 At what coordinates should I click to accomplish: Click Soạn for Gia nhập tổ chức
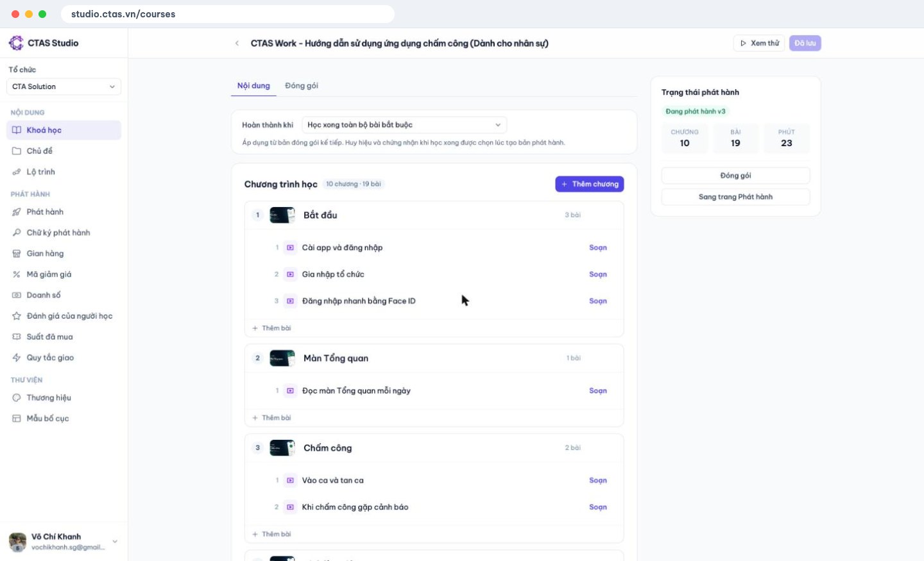(598, 274)
